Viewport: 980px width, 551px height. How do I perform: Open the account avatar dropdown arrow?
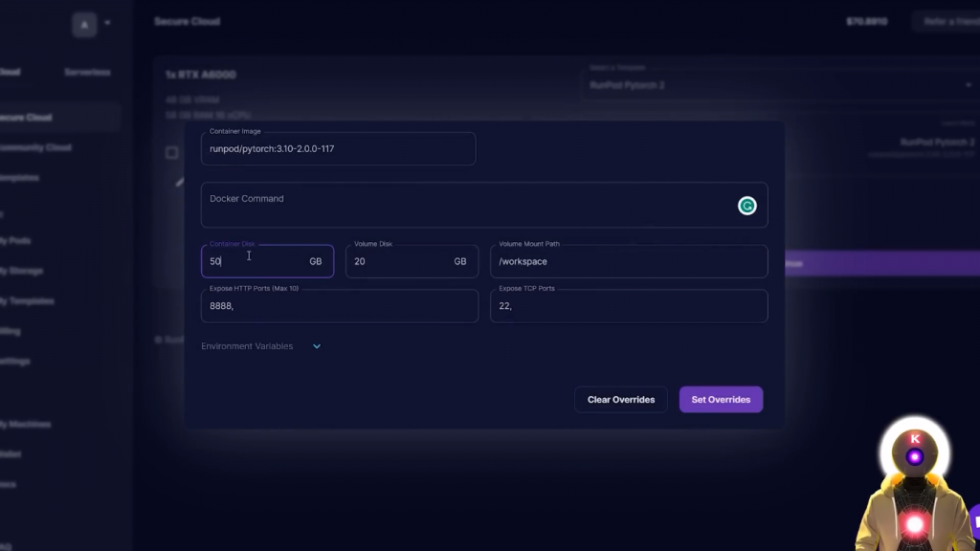[107, 23]
